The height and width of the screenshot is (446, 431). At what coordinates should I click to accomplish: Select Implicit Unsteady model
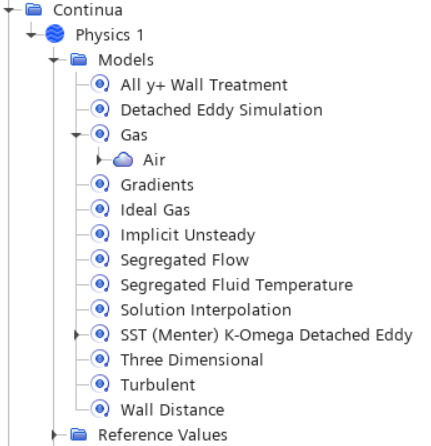(188, 235)
